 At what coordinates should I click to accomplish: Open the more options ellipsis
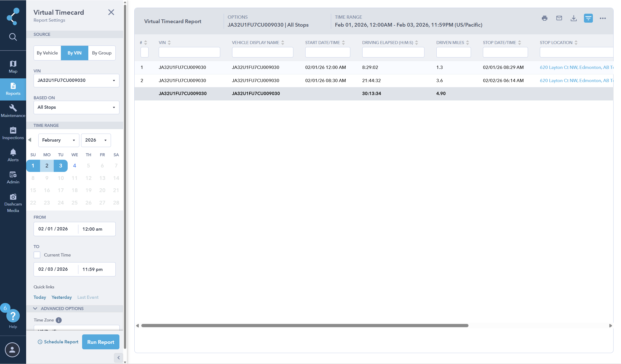point(603,18)
